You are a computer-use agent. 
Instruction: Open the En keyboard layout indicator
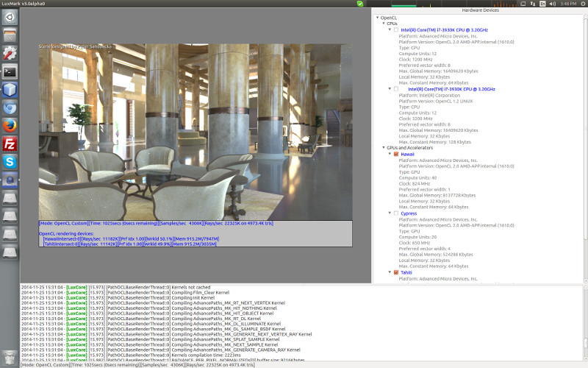coord(542,4)
